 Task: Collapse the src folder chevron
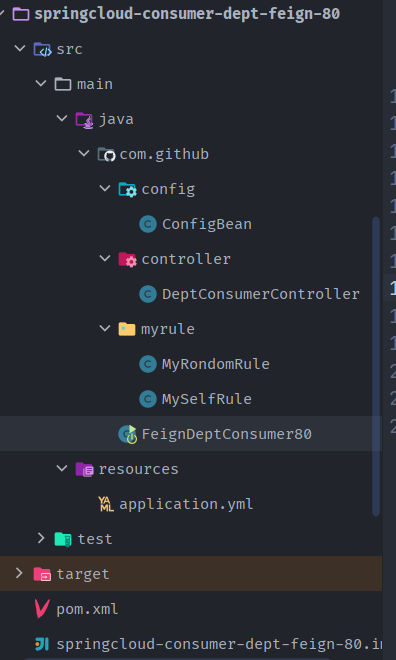point(20,48)
